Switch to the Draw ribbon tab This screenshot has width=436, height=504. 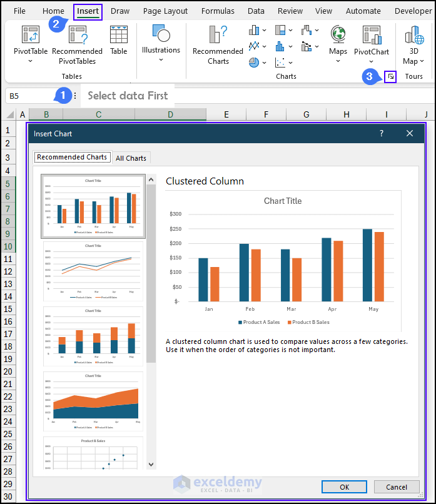120,11
